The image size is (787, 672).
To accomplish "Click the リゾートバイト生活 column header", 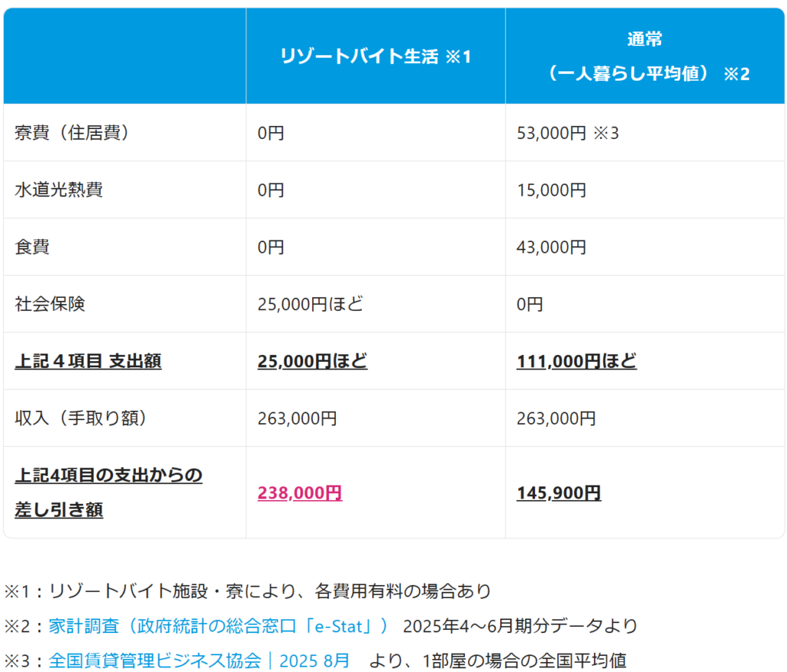I will coord(374,56).
